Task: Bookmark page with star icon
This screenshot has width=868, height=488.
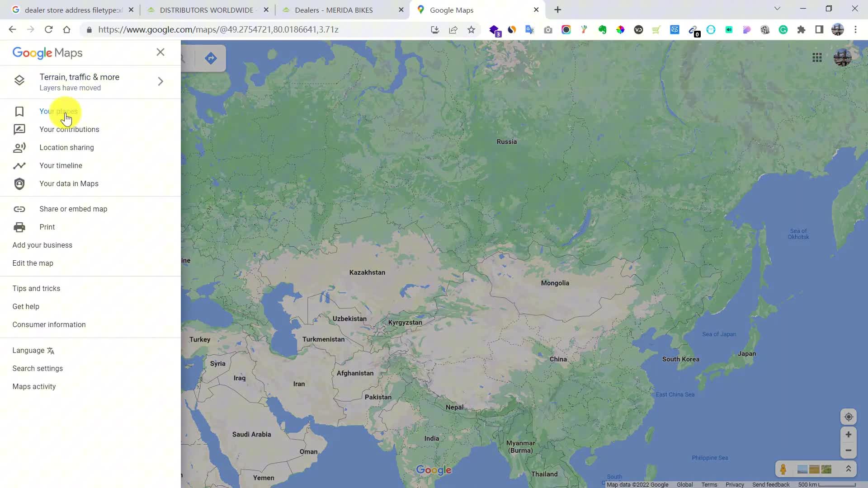Action: click(x=471, y=30)
